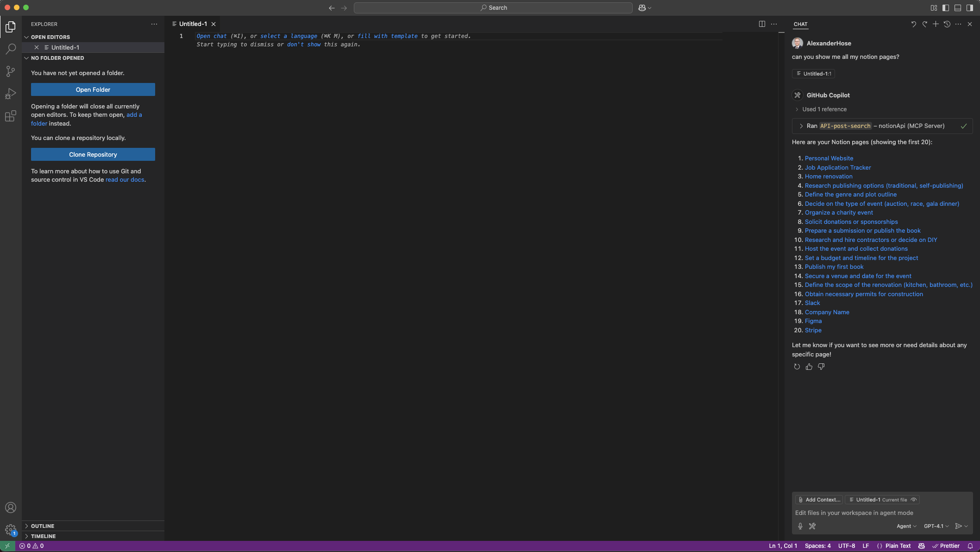The width and height of the screenshot is (980, 552).
Task: Toggle primary side bar visibility
Action: [x=946, y=8]
